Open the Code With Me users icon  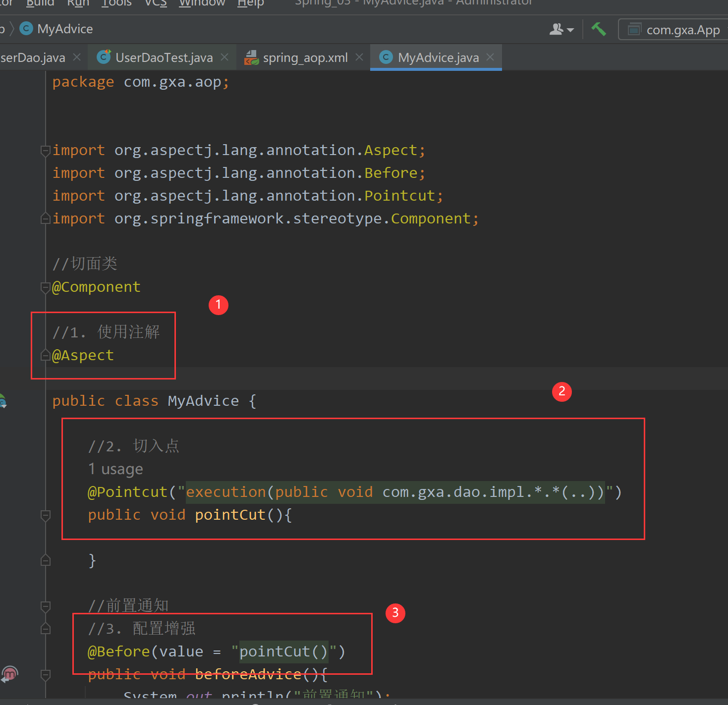(556, 29)
